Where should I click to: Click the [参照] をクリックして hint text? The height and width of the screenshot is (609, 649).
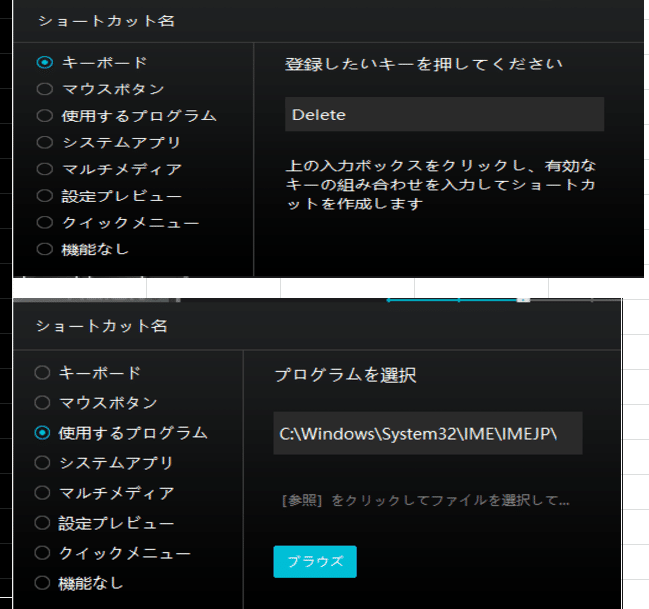tap(425, 501)
